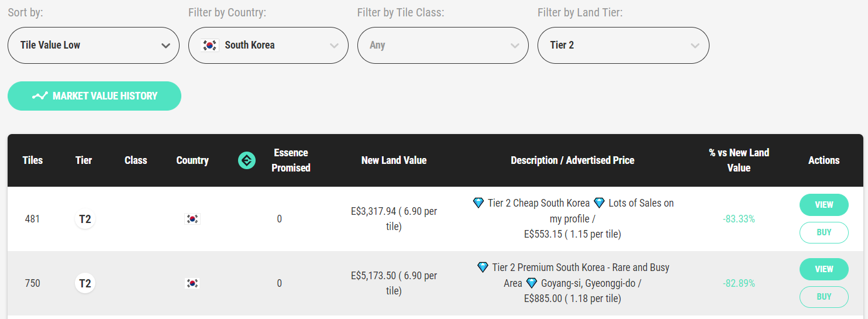Click the % vs New Land Value header
The image size is (868, 319).
(739, 160)
